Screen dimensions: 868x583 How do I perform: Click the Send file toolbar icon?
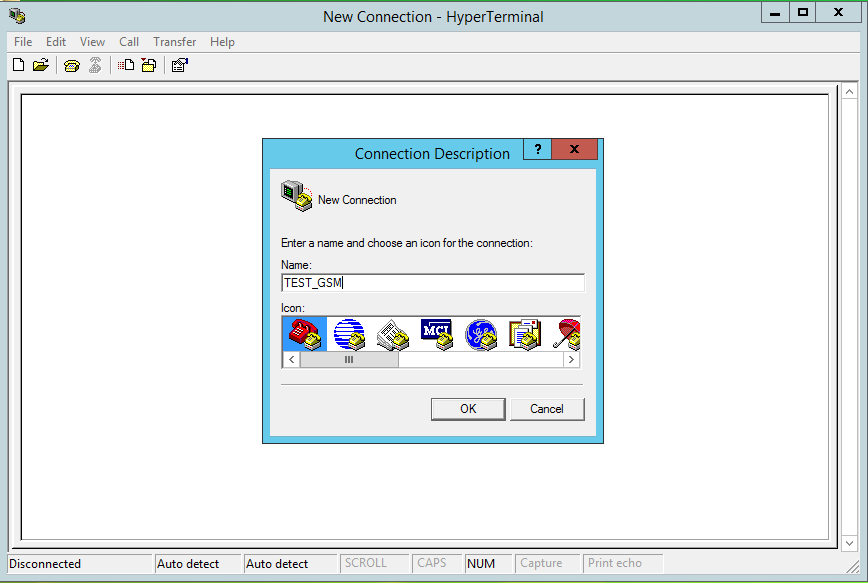click(126, 66)
